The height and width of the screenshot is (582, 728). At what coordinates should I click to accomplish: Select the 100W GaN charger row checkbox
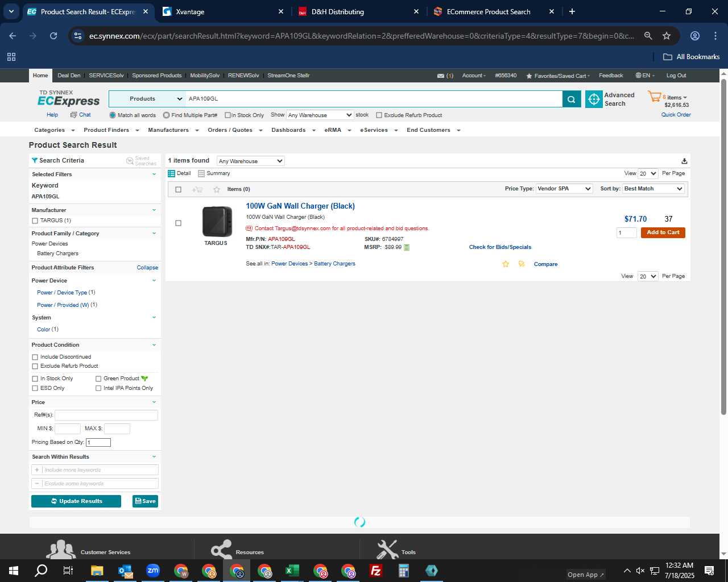[x=179, y=223]
